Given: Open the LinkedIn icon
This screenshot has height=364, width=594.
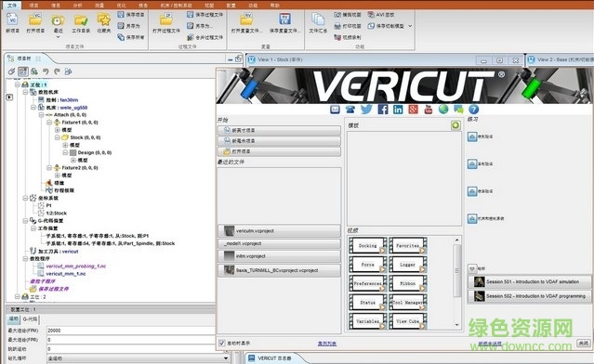Looking at the screenshot, I should [398, 110].
